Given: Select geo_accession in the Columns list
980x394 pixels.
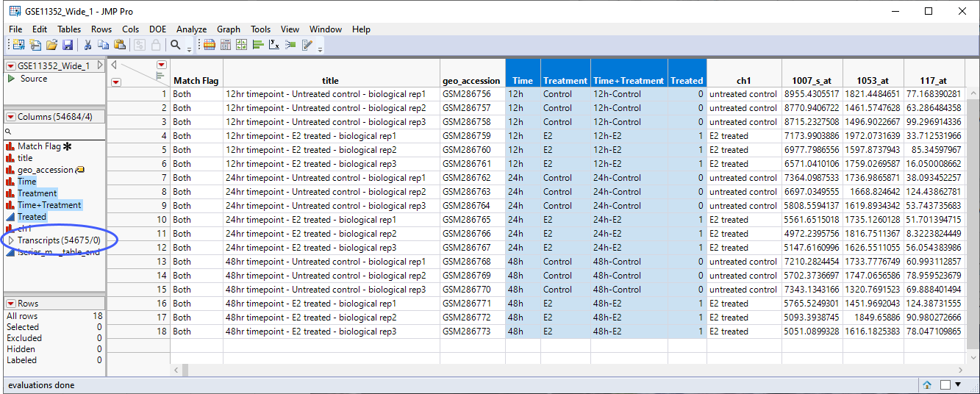Looking at the screenshot, I should click(x=46, y=170).
